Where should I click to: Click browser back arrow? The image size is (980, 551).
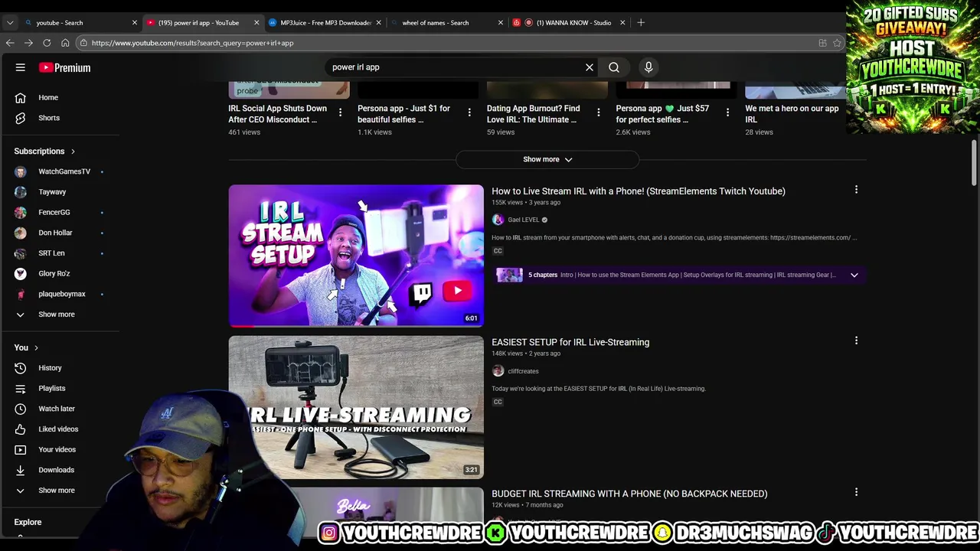tap(10, 43)
